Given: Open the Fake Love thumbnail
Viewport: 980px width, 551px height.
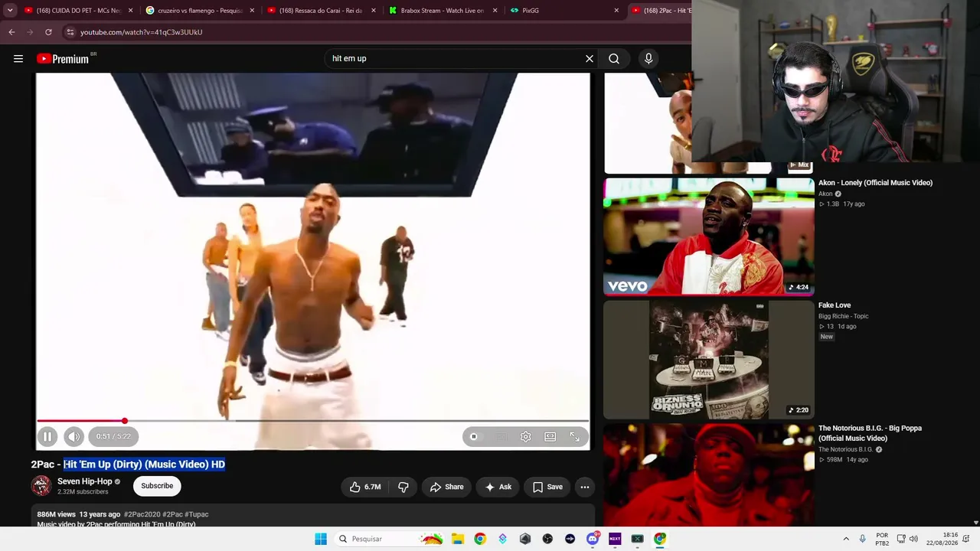Looking at the screenshot, I should tap(709, 360).
